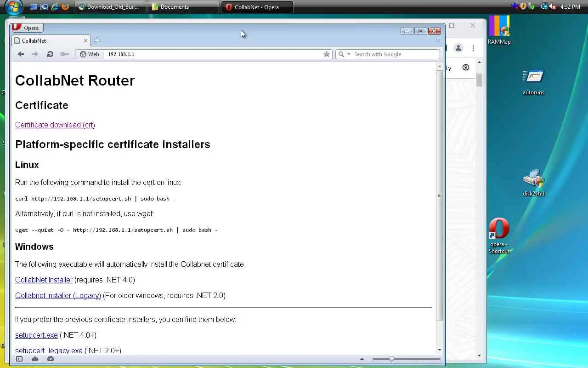Viewport: 588px width, 368px height.
Task: Click the profile avatar in background window
Action: pos(458,48)
